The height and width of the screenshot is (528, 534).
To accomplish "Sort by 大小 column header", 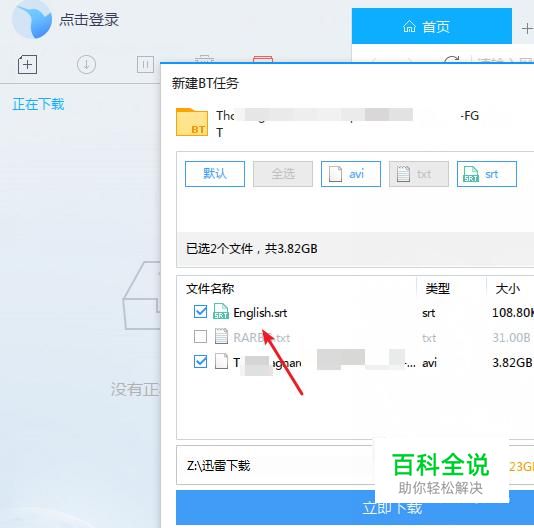I will (508, 289).
